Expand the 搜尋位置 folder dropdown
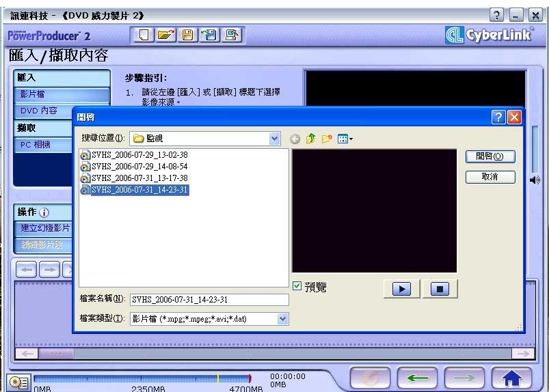This screenshot has width=549, height=392. pyautogui.click(x=275, y=139)
